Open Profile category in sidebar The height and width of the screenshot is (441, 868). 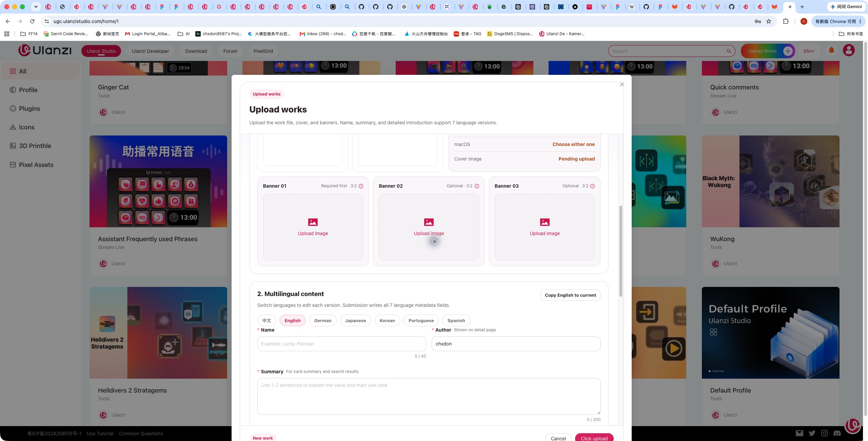(41, 90)
